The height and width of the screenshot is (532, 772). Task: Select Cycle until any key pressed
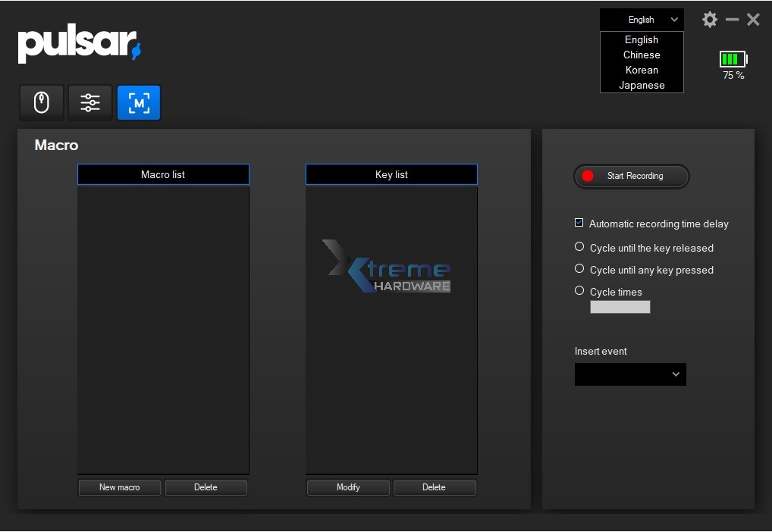coord(579,269)
